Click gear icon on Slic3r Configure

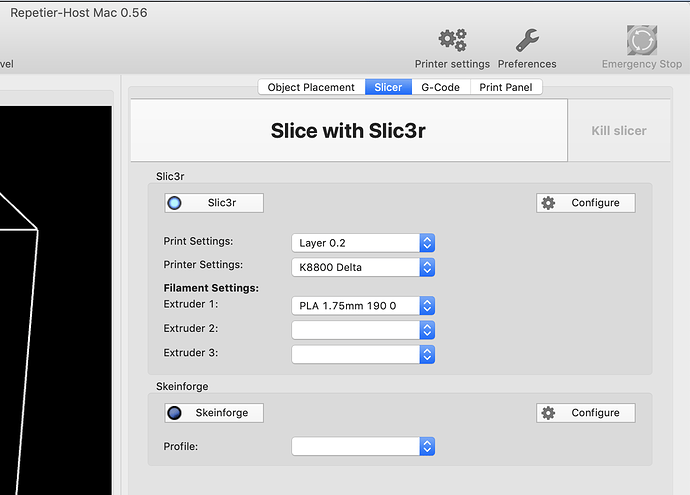(x=548, y=203)
